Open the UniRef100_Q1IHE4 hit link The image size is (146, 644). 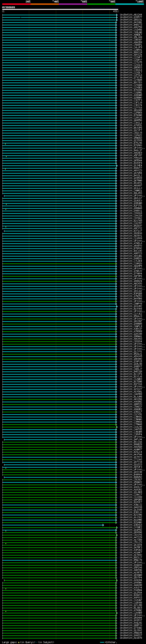click(x=131, y=165)
